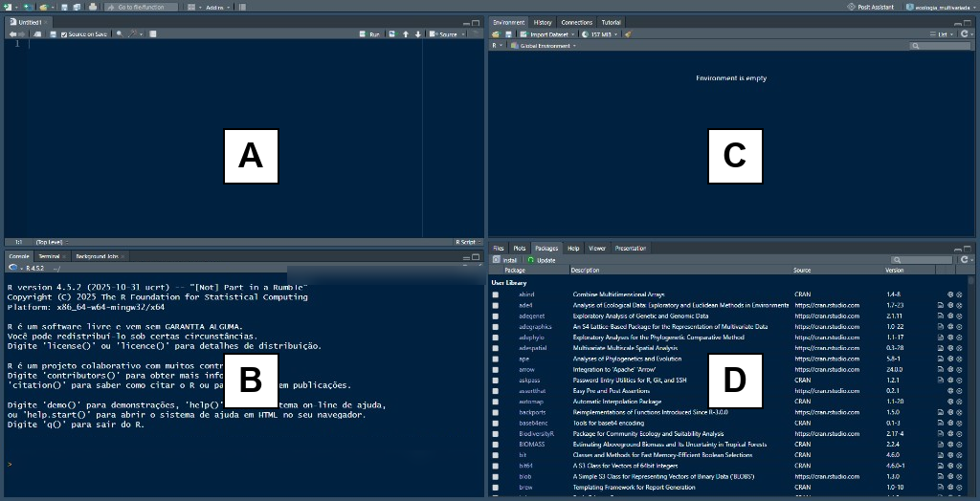Open the 157 MiB memory usage dropdown
Image resolution: width=980 pixels, height=501 pixels.
[x=600, y=34]
